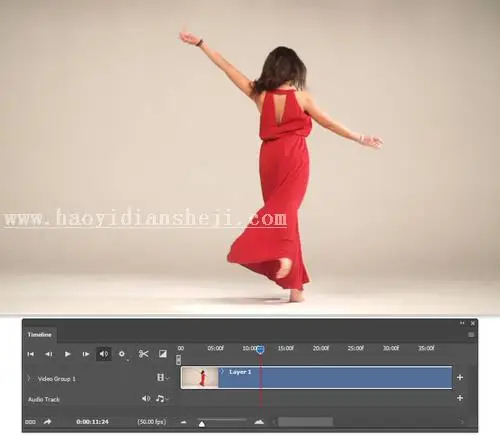Collapse the Timeline panel with double arrows
The height and width of the screenshot is (435, 500).
click(462, 323)
